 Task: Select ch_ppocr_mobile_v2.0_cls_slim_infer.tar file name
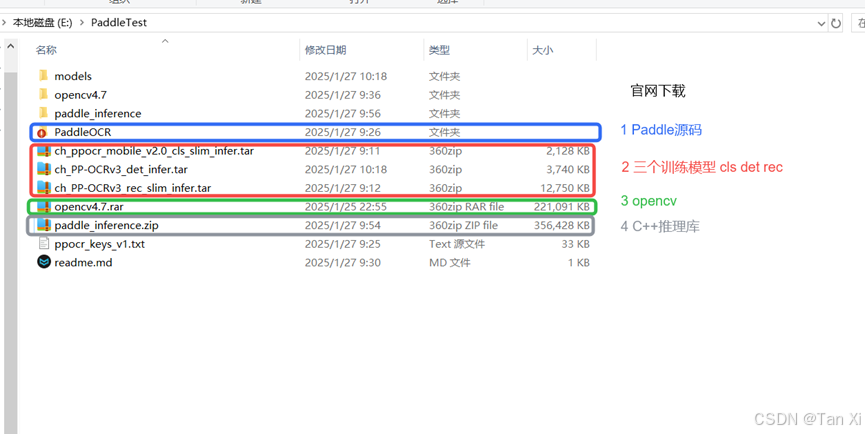click(154, 151)
